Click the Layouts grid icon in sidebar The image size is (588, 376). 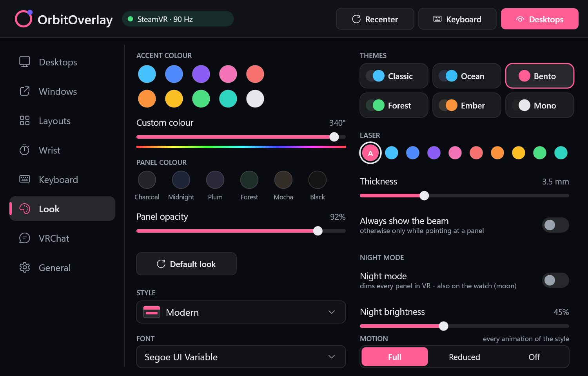[25, 121]
